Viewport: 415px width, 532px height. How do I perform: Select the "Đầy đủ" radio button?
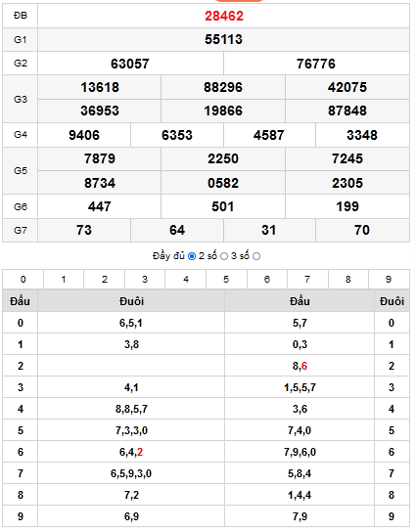[x=192, y=256]
